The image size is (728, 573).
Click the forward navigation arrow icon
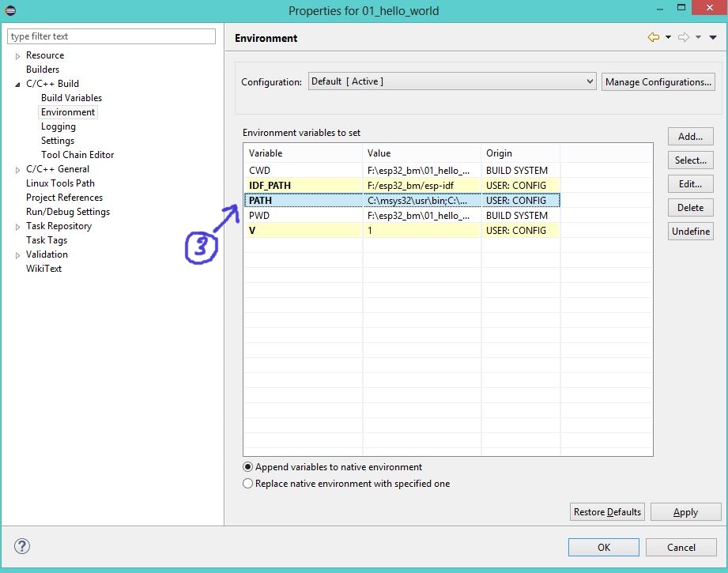(x=684, y=37)
